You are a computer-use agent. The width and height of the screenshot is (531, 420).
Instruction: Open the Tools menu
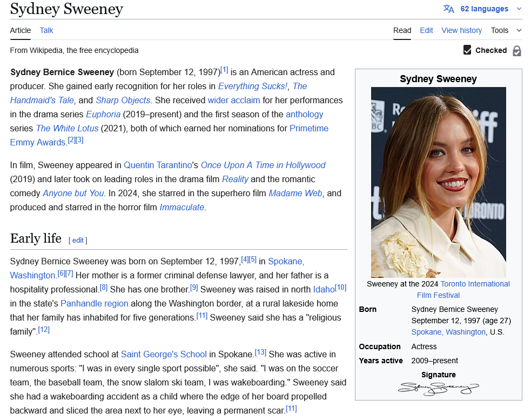tap(500, 30)
